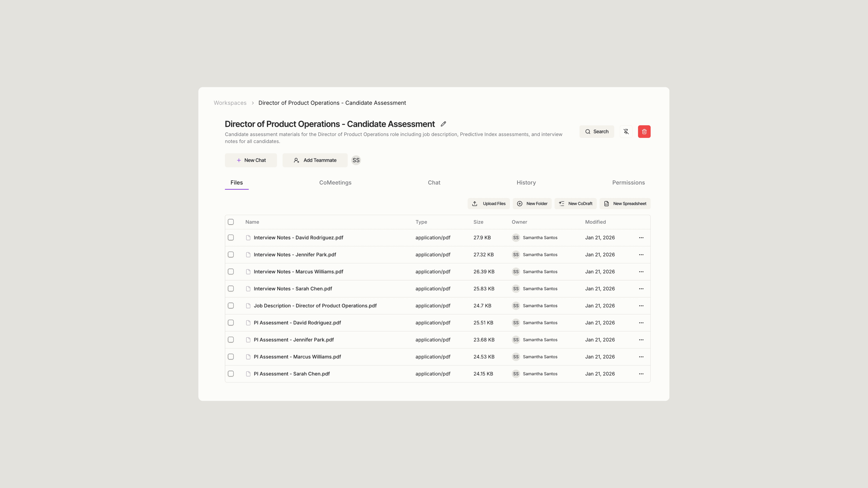Switch to the CoMeetings tab
868x488 pixels.
coord(335,183)
